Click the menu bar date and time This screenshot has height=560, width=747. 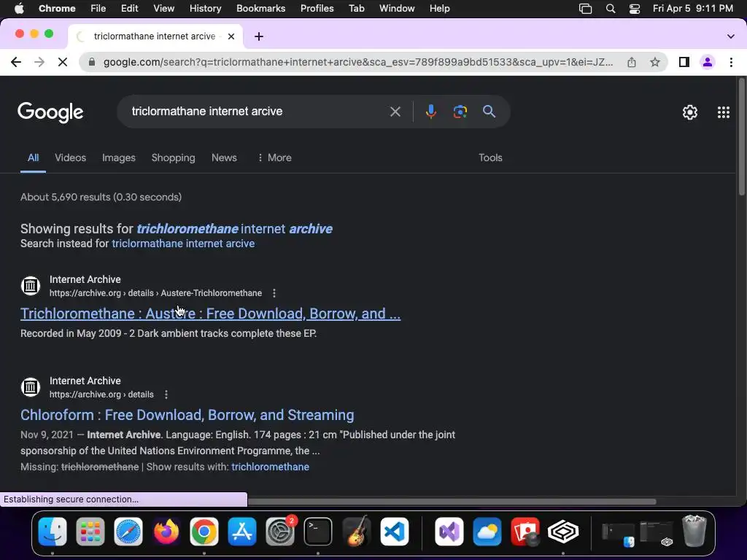click(x=693, y=9)
